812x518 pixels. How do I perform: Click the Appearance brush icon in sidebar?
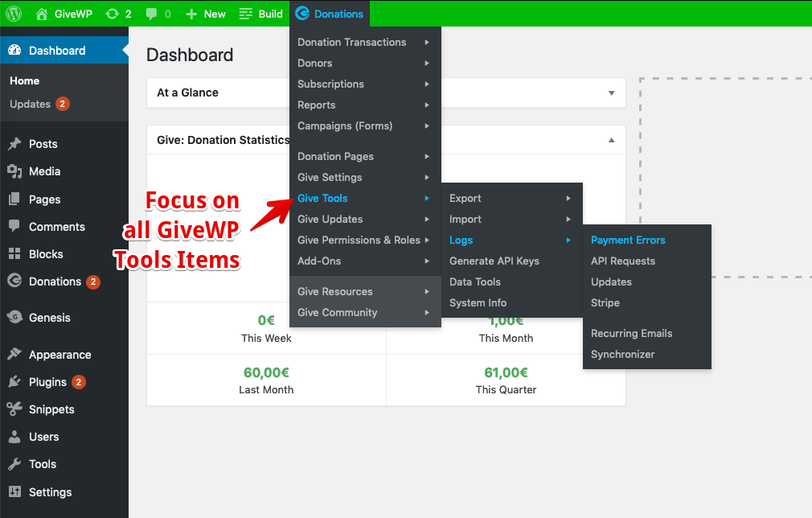point(14,354)
